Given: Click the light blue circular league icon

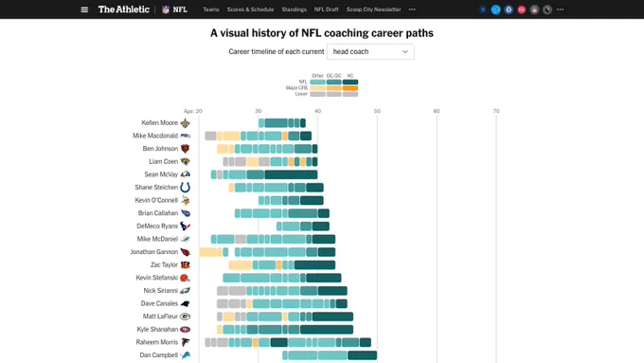Looking at the screenshot, I should coord(495,9).
